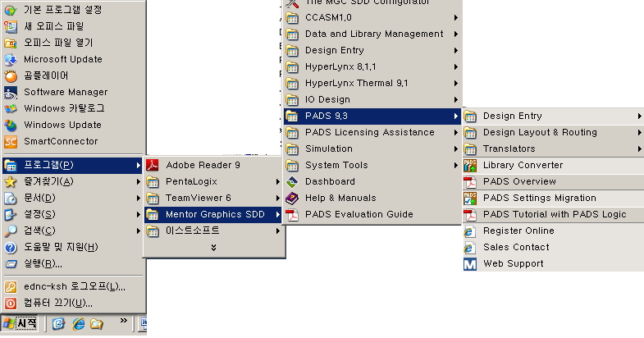Open Design Entry under PADS 9.3
Screen dimensions: 644x338
coord(553,116)
